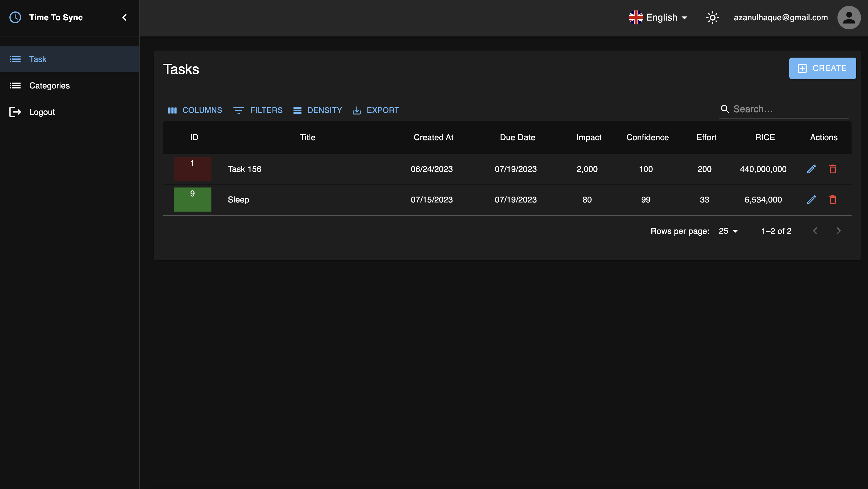The height and width of the screenshot is (489, 868).
Task: Open the rows per page 25 dropdown
Action: pyautogui.click(x=729, y=231)
